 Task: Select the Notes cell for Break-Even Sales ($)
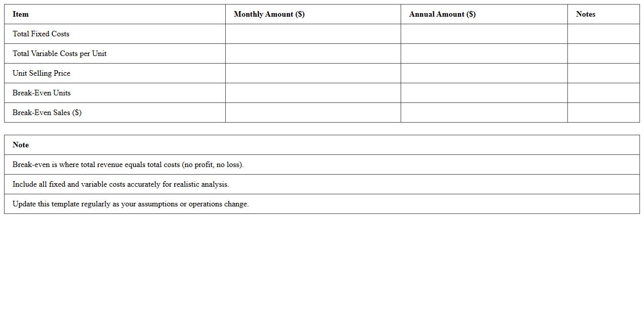603,113
